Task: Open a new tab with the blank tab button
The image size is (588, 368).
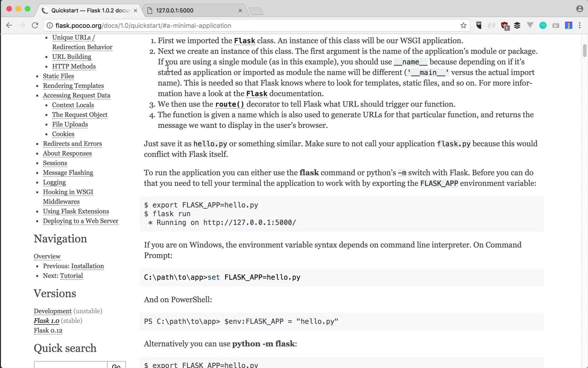Action: coord(256,11)
